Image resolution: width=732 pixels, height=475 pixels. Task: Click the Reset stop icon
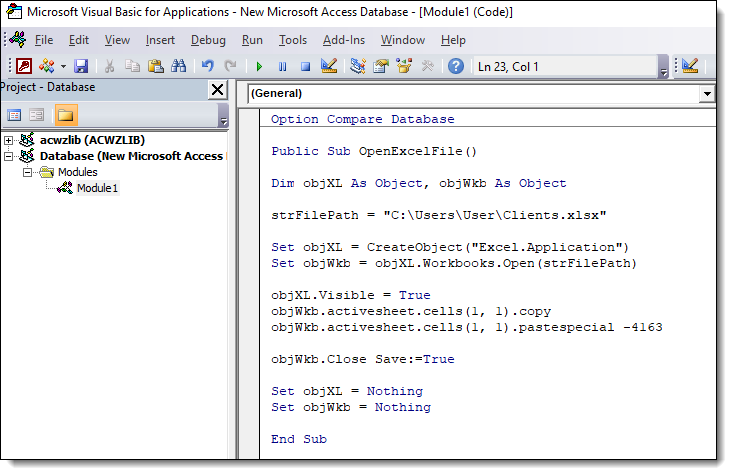click(305, 66)
